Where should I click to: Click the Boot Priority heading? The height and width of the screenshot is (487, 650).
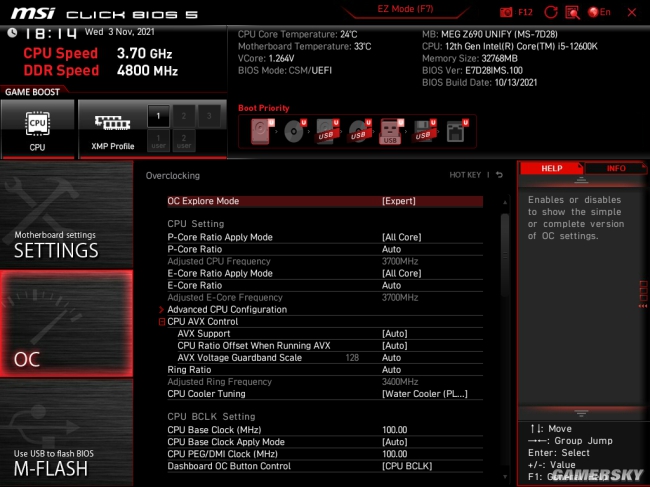pos(264,108)
